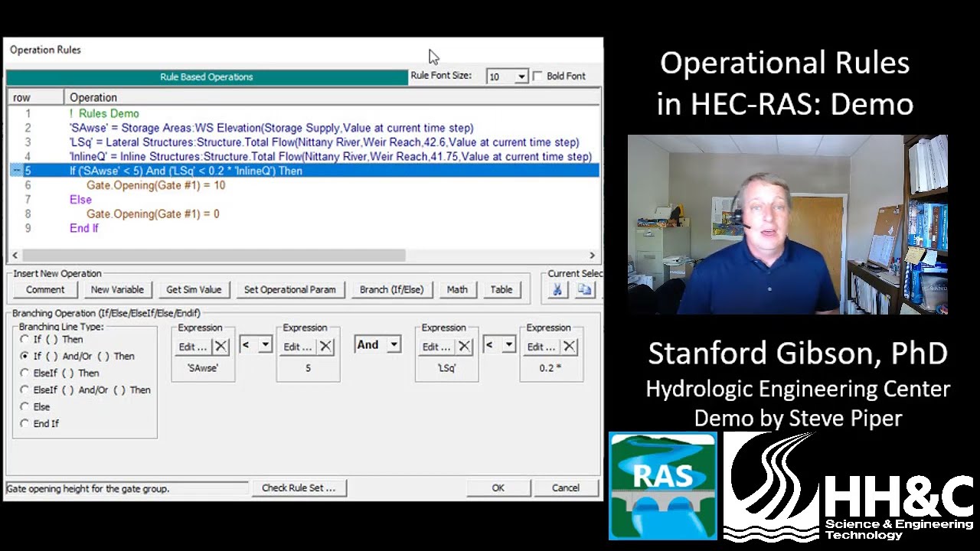Click the Copy icon next to scissors
Viewport: 980px width, 551px height.
pyautogui.click(x=584, y=289)
